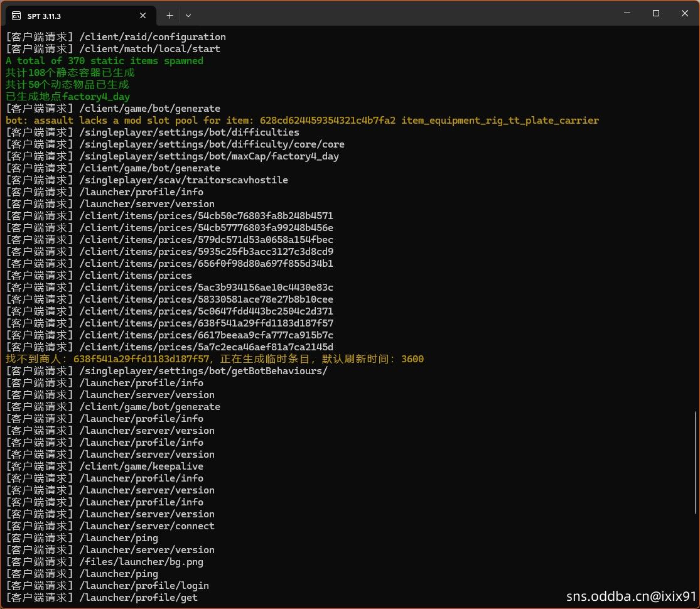Click the /client/raid/configuration log line
The width and height of the screenshot is (700, 609).
[116, 37]
